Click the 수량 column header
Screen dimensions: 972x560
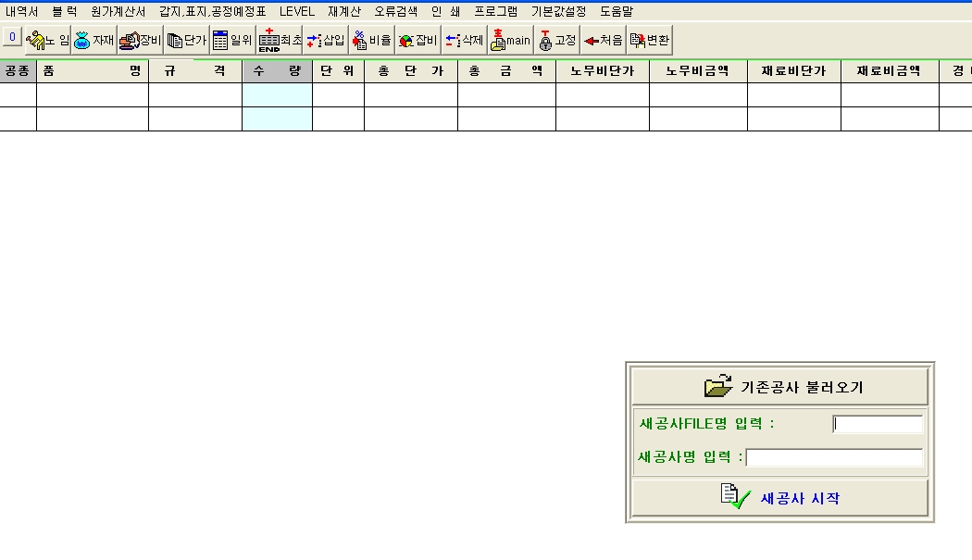[277, 71]
